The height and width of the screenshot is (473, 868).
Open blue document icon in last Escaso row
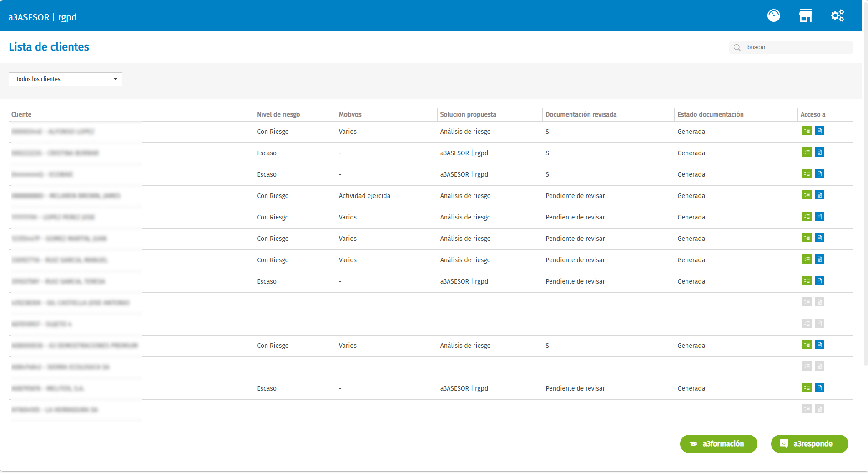(x=819, y=388)
